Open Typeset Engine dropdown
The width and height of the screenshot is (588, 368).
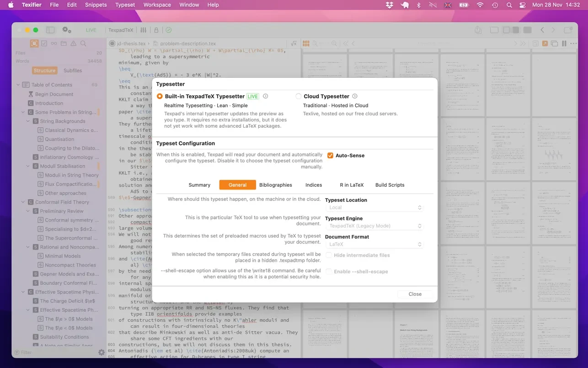click(374, 226)
